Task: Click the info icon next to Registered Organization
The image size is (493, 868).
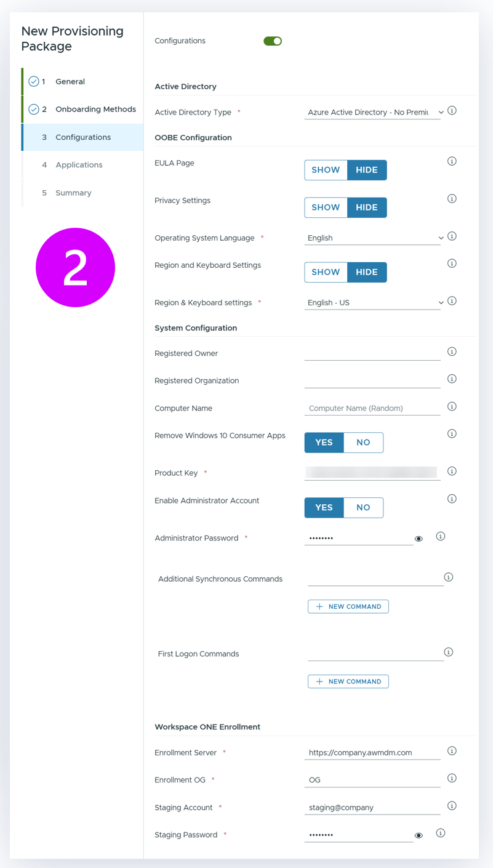Action: pyautogui.click(x=452, y=378)
